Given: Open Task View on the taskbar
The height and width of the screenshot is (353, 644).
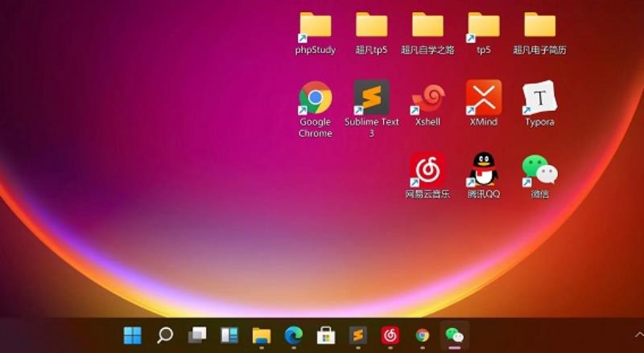Looking at the screenshot, I should point(197,335).
